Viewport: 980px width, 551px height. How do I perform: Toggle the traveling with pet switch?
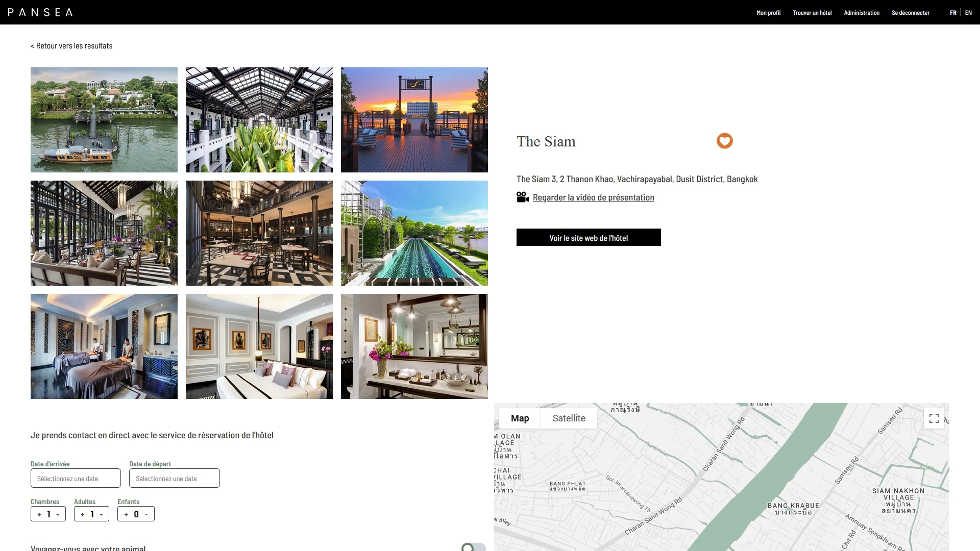tap(473, 547)
